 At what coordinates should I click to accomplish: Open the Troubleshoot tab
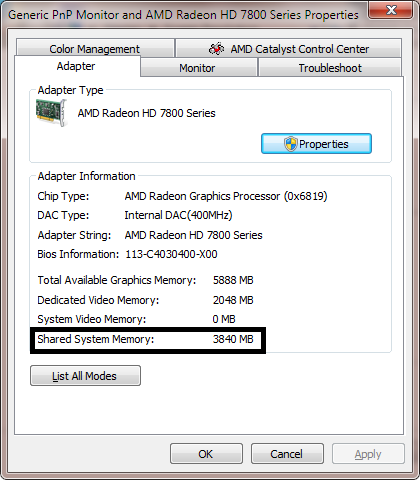pyautogui.click(x=330, y=68)
